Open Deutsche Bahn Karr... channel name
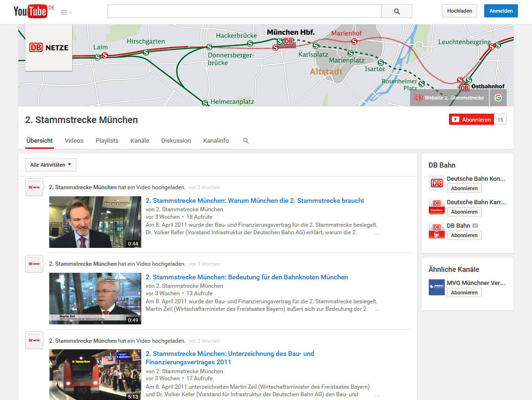The width and height of the screenshot is (532, 400). point(476,202)
